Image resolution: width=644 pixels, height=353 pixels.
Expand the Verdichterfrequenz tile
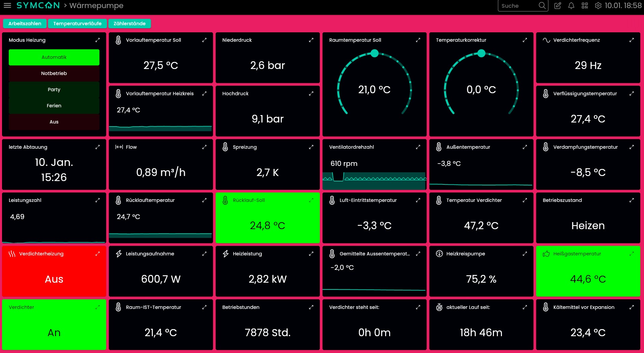click(x=632, y=40)
